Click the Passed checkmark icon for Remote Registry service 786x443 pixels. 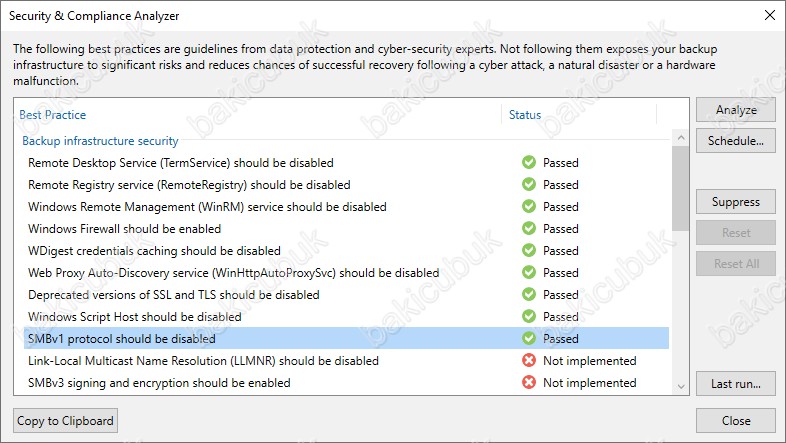pos(528,185)
